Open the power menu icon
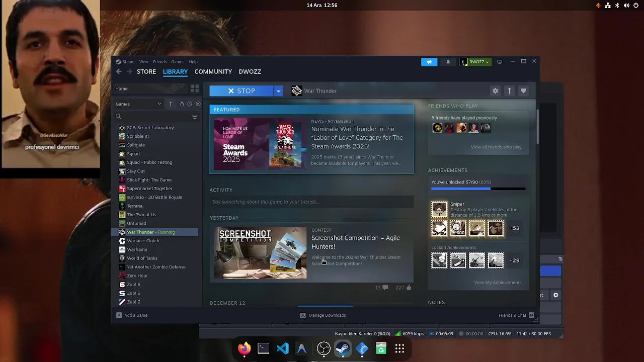 point(636,5)
